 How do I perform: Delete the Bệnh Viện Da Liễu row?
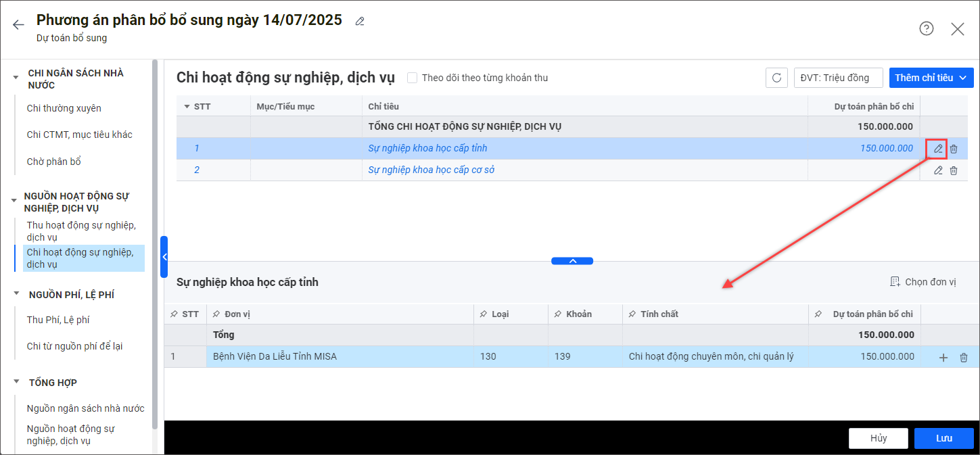click(964, 358)
